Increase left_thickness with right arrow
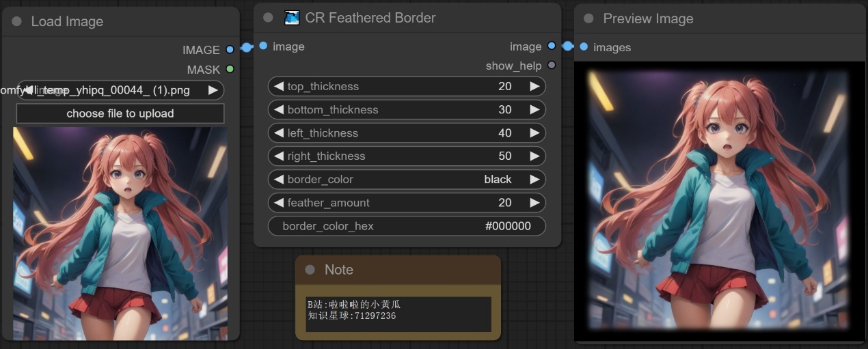 point(534,133)
